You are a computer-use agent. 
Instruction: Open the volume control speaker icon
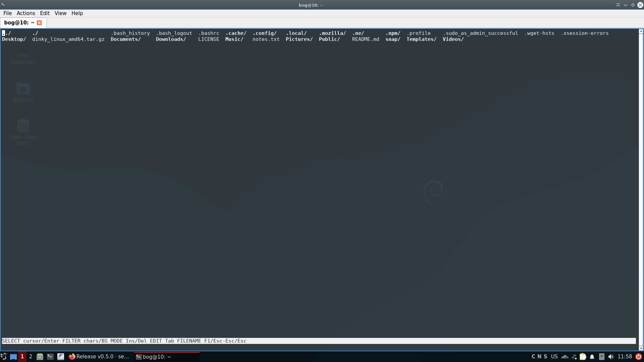[x=611, y=357]
